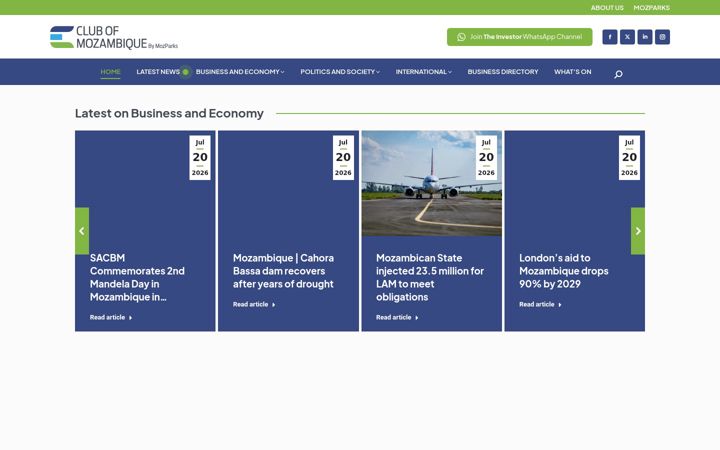
Task: Open the X (Twitter) social icon
Action: pyautogui.click(x=627, y=37)
